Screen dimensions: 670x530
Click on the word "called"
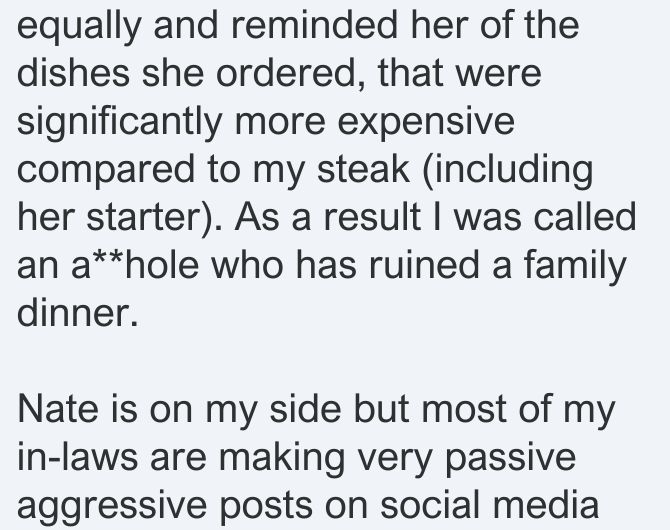tap(585, 217)
